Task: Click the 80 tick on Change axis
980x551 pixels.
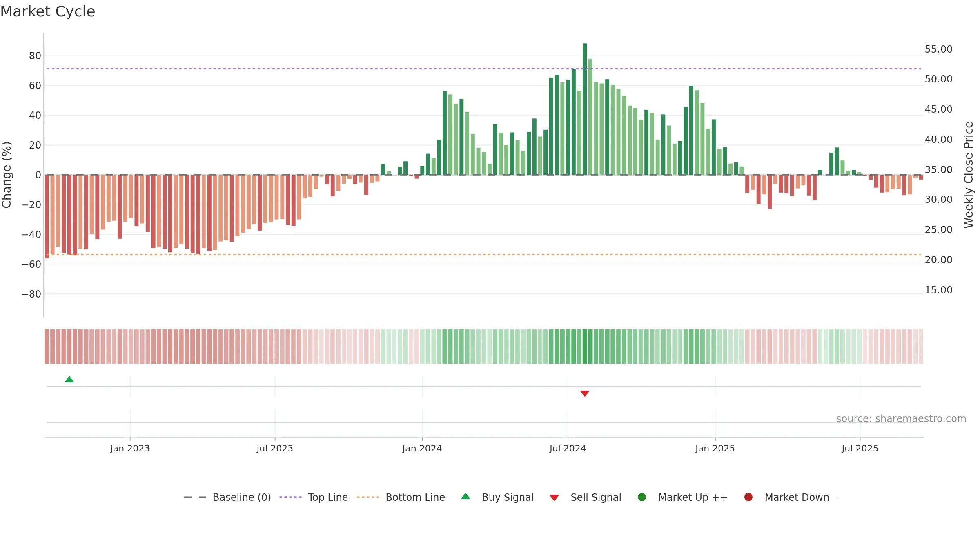Action: (35, 56)
